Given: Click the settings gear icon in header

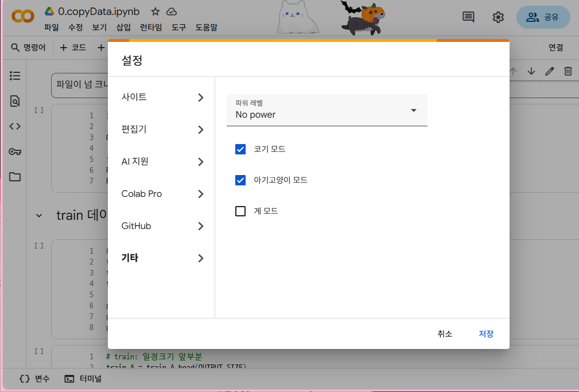Looking at the screenshot, I should tap(498, 17).
